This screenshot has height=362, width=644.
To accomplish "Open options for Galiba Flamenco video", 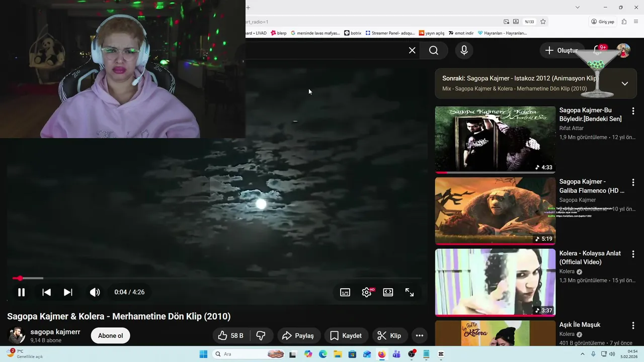I will (633, 183).
